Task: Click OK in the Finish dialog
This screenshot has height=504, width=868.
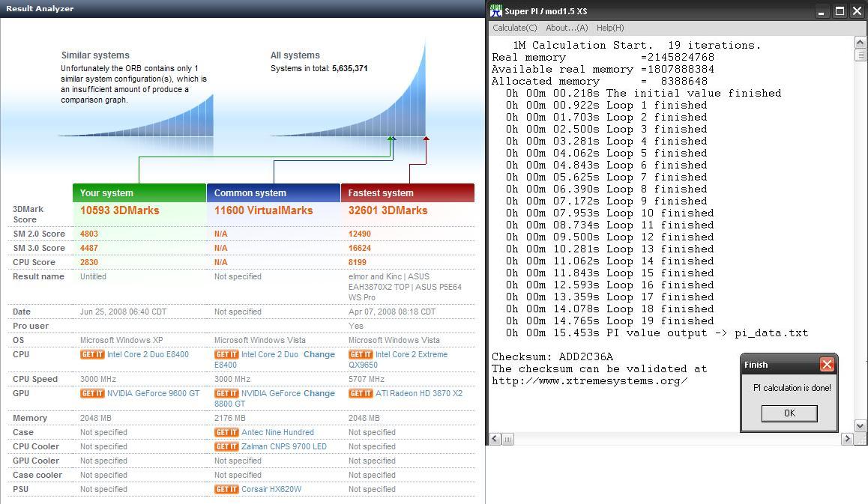Action: pos(789,413)
